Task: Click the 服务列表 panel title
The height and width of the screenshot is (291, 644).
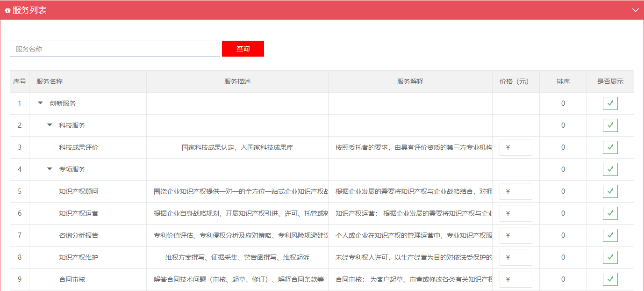Action: point(29,10)
